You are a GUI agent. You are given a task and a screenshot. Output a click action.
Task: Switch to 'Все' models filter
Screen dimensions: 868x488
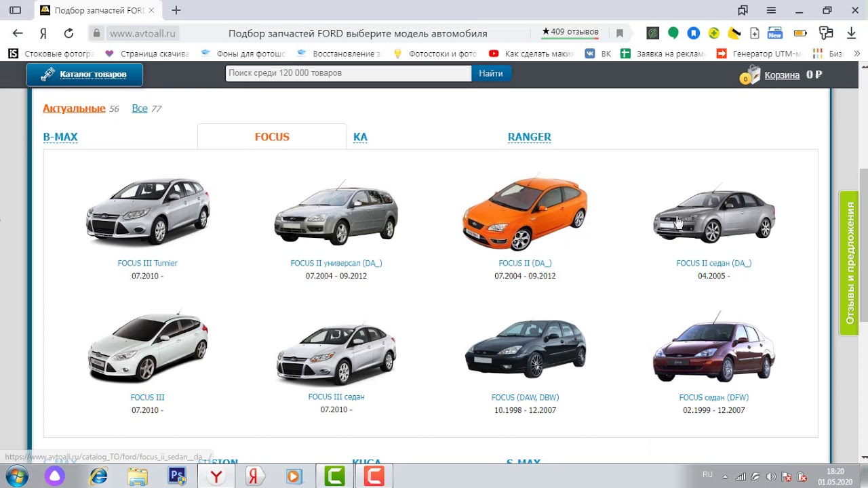coord(140,108)
